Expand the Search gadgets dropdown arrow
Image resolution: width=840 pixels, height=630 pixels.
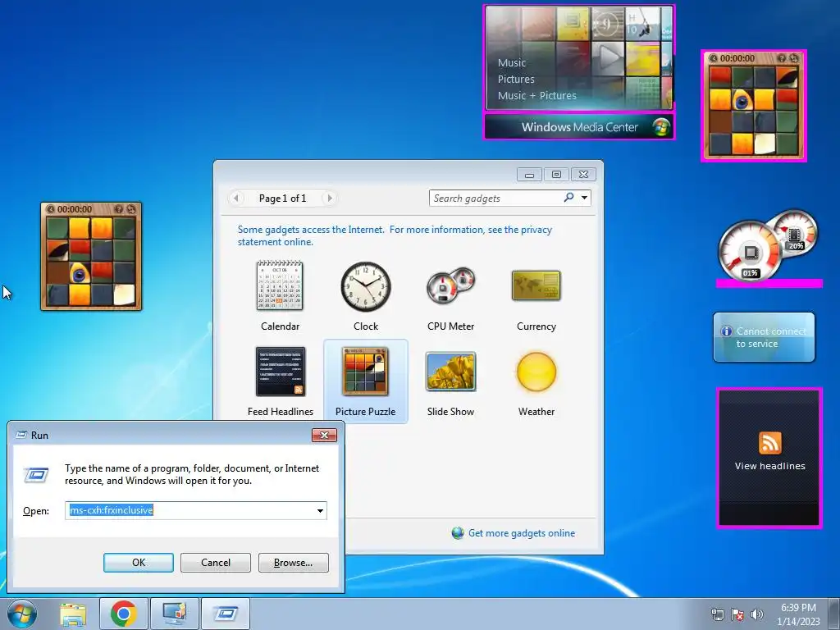[x=584, y=198]
